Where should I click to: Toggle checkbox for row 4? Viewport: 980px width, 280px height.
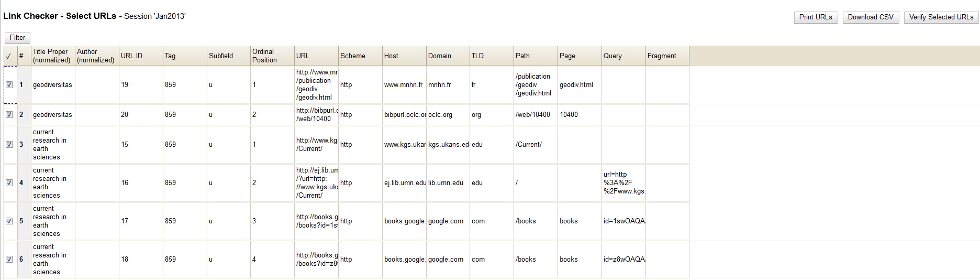9,182
